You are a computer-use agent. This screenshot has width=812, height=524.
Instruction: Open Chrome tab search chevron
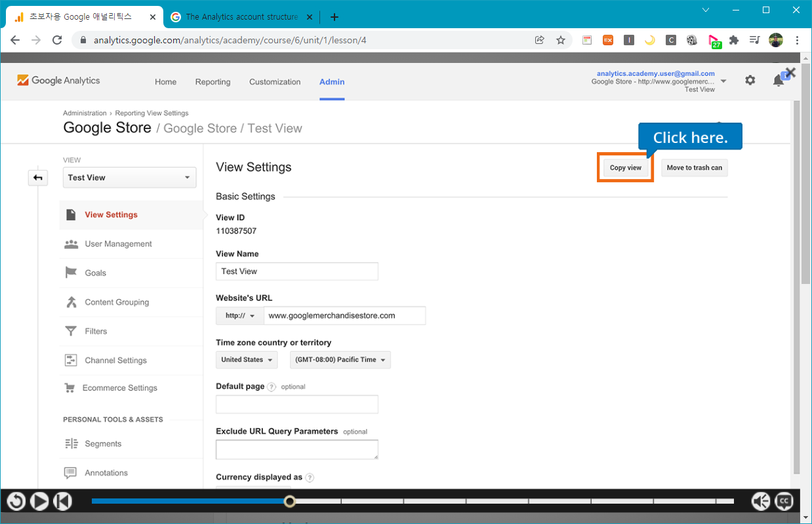(x=706, y=10)
